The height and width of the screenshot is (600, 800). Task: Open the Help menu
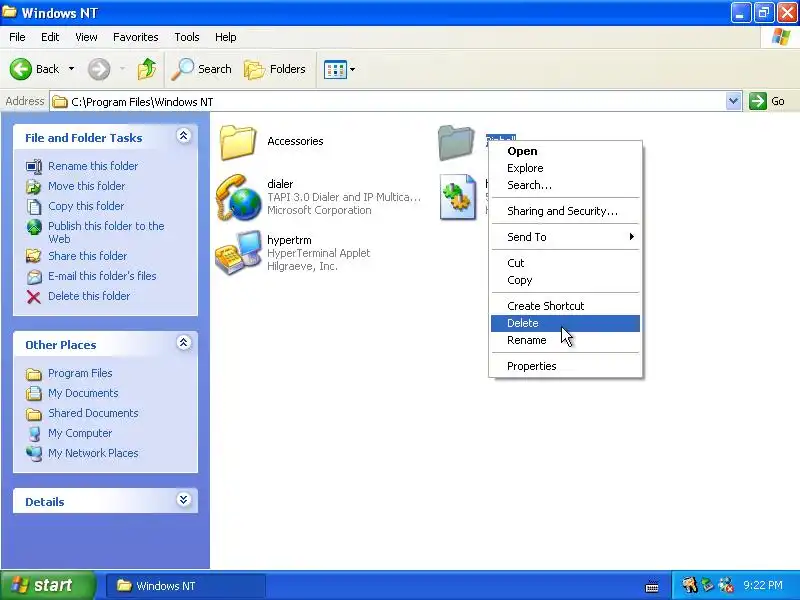click(226, 37)
